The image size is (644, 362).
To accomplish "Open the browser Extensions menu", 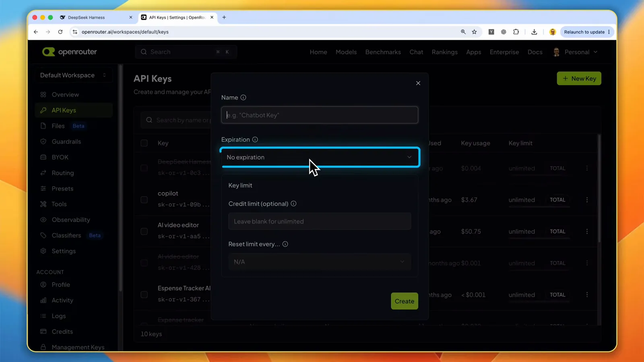I will click(x=516, y=32).
